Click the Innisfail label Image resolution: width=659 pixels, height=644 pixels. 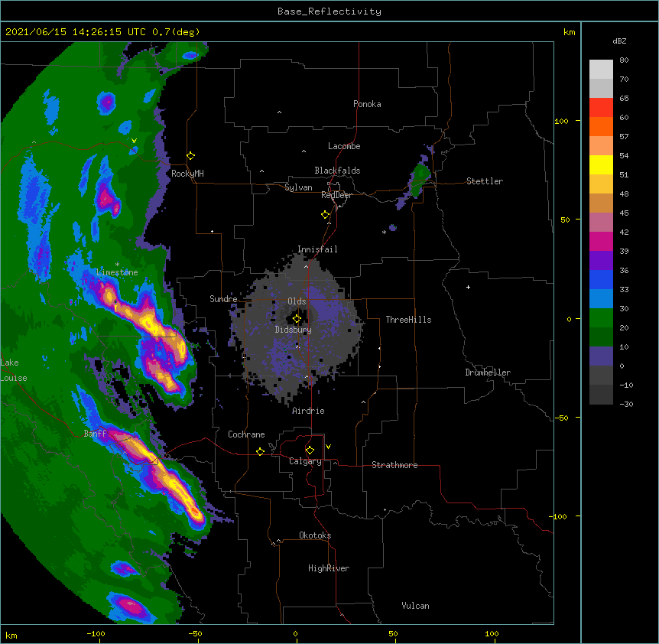[317, 249]
